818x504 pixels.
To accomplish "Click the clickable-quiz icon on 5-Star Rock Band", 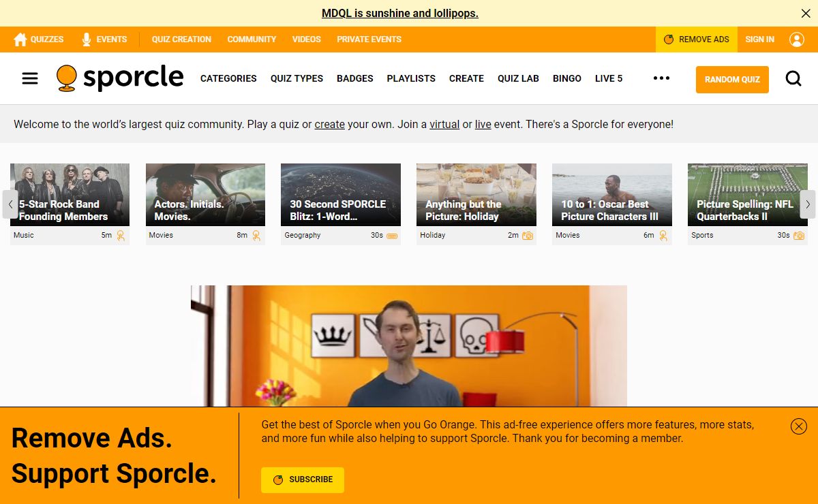I will click(121, 236).
